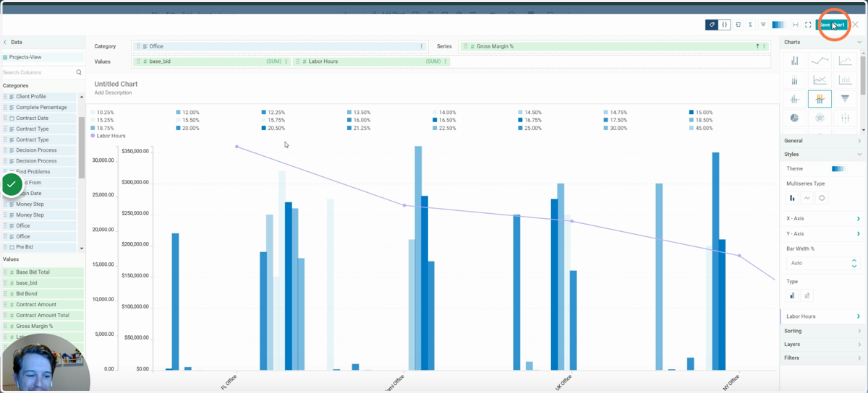Open the Layers section
This screenshot has height=393, width=868.
823,345
